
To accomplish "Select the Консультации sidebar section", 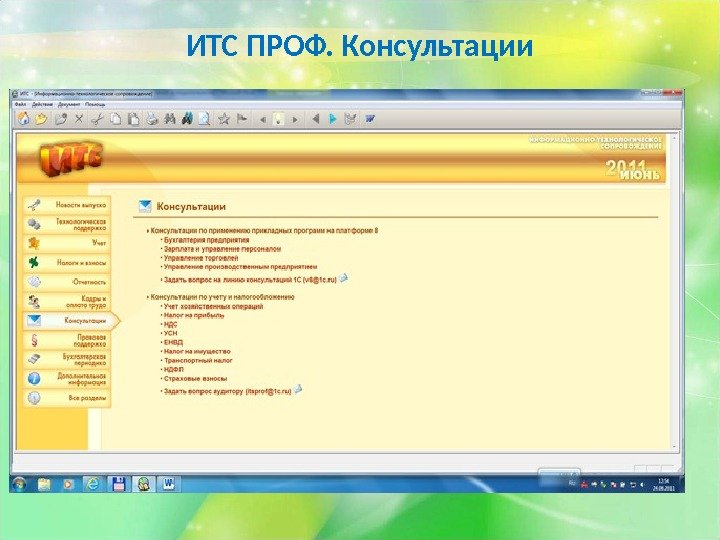I will [71, 321].
